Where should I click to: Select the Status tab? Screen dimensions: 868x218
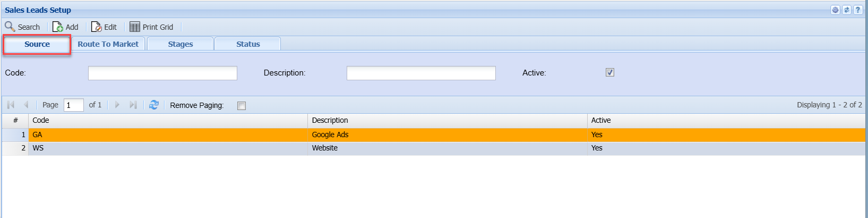point(248,44)
